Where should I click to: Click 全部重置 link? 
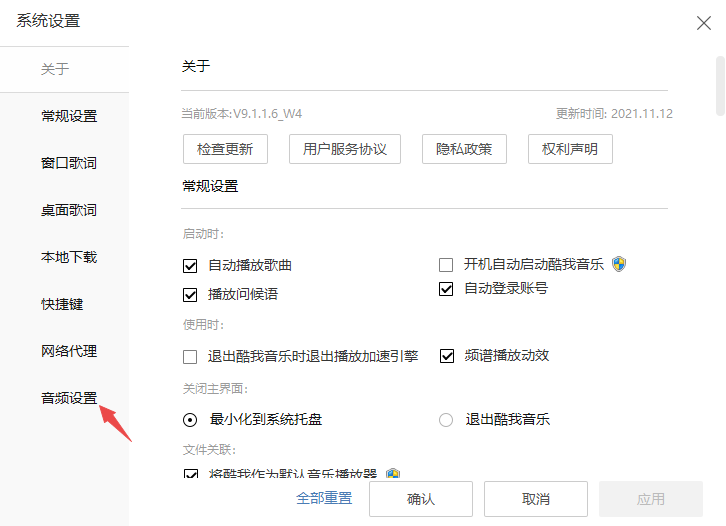[324, 498]
